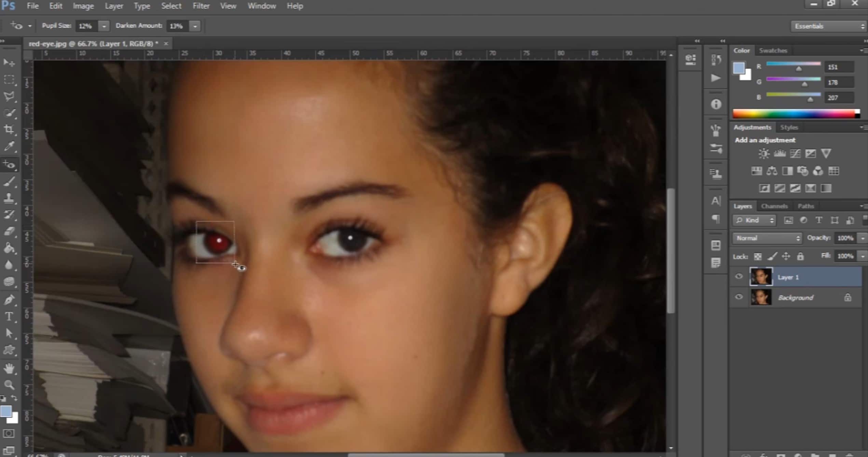The width and height of the screenshot is (868, 457).
Task: Select the Eyedropper tool
Action: [9, 146]
